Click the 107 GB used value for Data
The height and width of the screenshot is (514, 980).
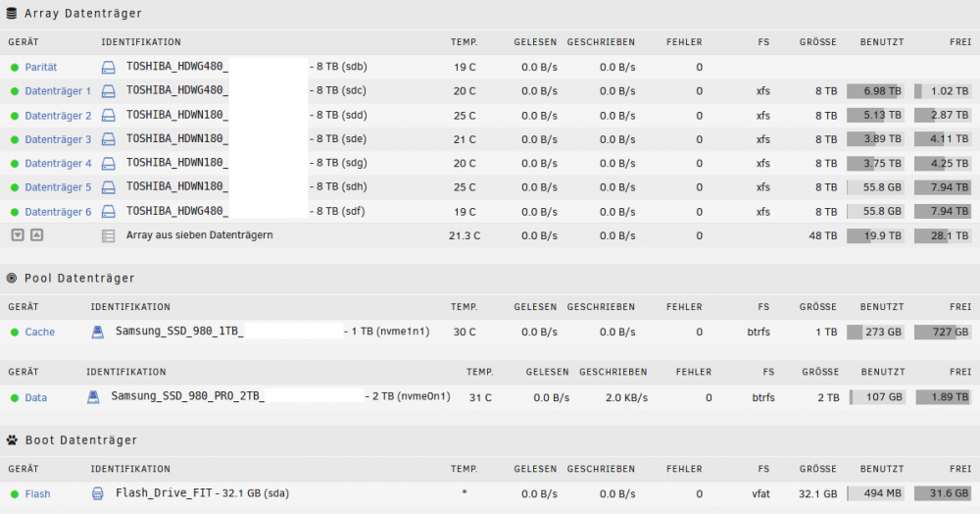coord(884,397)
